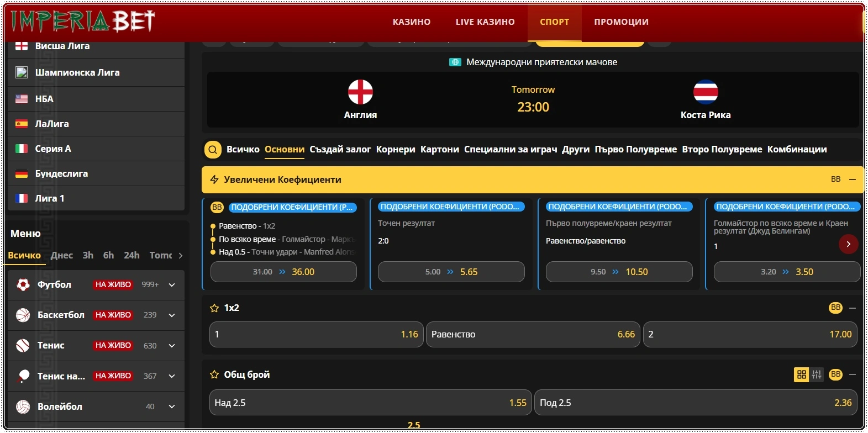Collapse the Общ брой market section

[x=853, y=374]
